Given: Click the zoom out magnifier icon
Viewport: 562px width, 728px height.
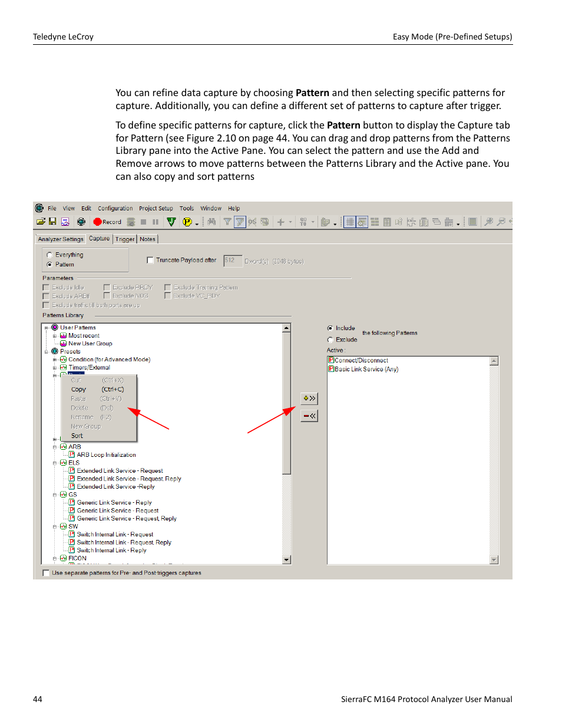Looking at the screenshot, I should (501, 222).
